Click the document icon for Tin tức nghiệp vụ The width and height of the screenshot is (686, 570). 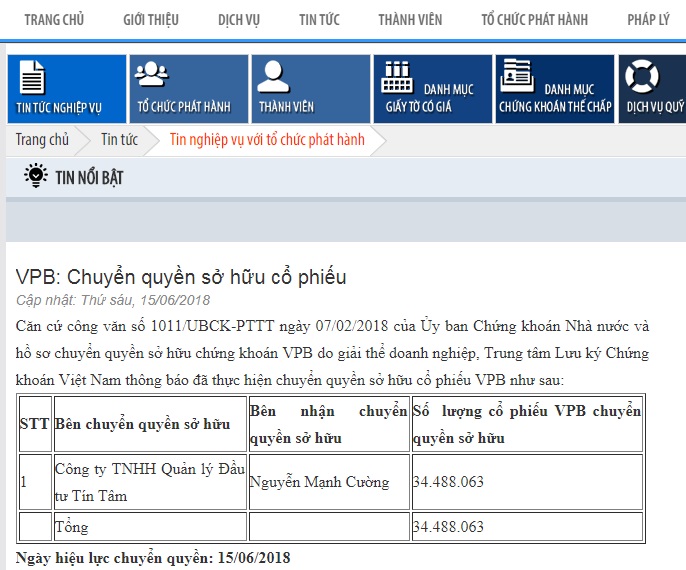(x=32, y=77)
